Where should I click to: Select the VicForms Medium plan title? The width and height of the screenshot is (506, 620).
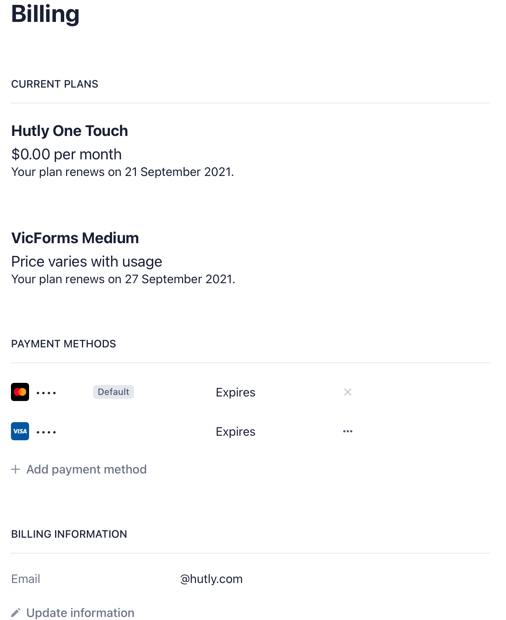coord(75,238)
